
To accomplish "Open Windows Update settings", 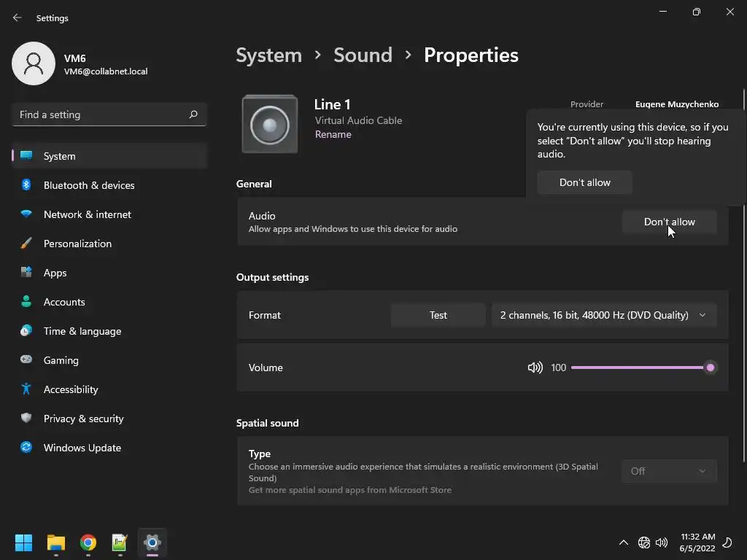I will tap(82, 448).
